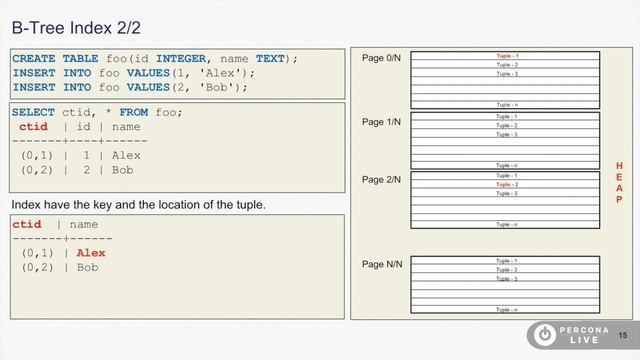Click the 'Bob' row in query result table
Screen dimensions: 640x360
pos(77,170)
